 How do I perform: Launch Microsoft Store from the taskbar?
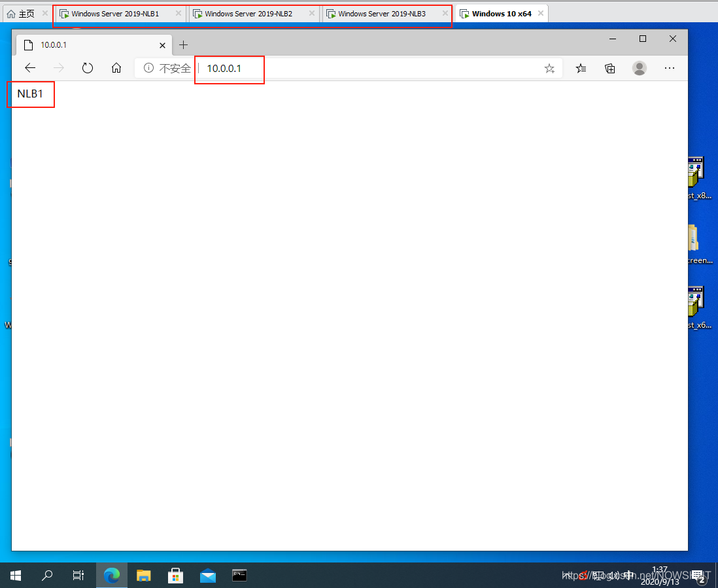coord(176,576)
